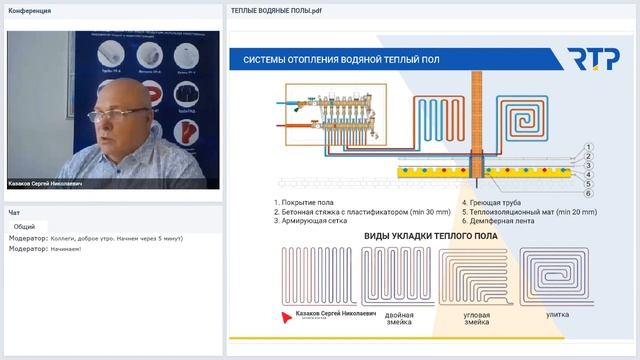Select the Общий chat tab
Viewport: 640px width, 360px height.
coord(25,227)
